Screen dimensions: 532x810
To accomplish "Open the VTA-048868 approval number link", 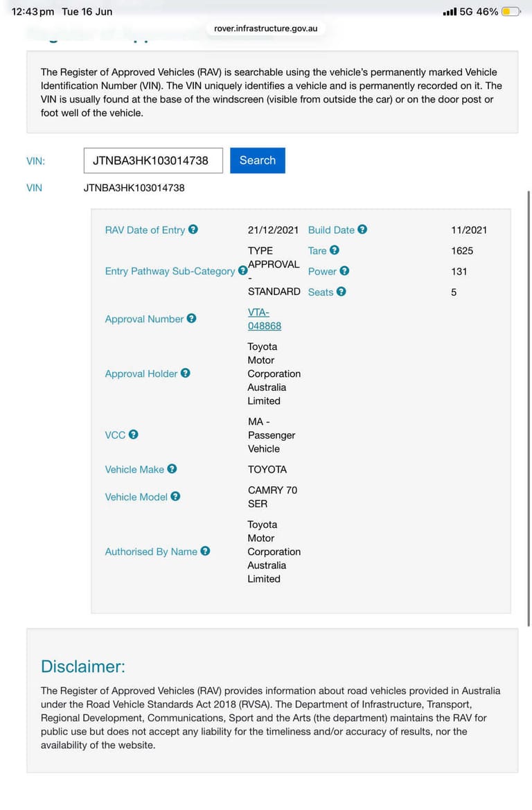I will [x=265, y=319].
